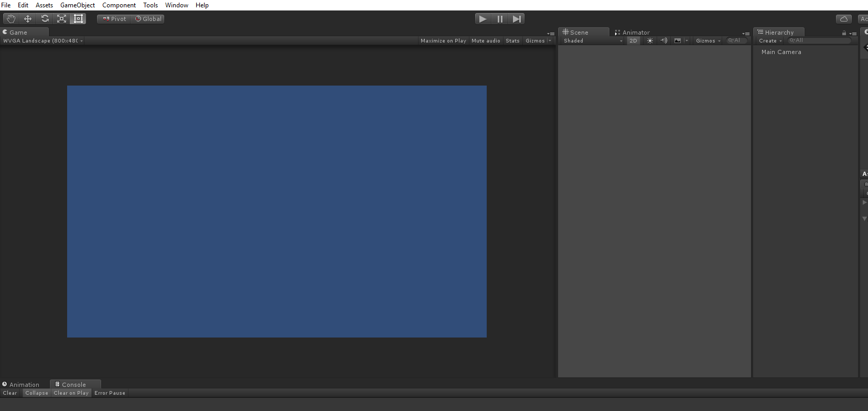Open the Help menu
868x411 pixels.
tap(202, 5)
